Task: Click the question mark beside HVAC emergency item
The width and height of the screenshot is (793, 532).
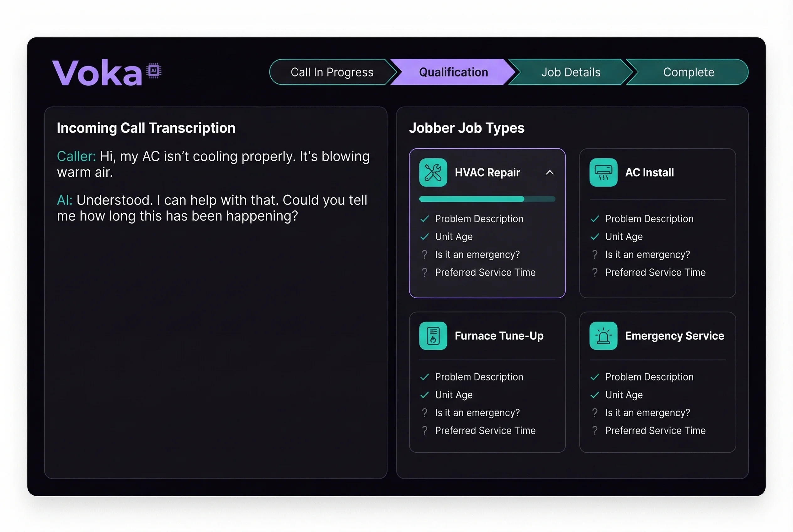Action: pos(424,254)
